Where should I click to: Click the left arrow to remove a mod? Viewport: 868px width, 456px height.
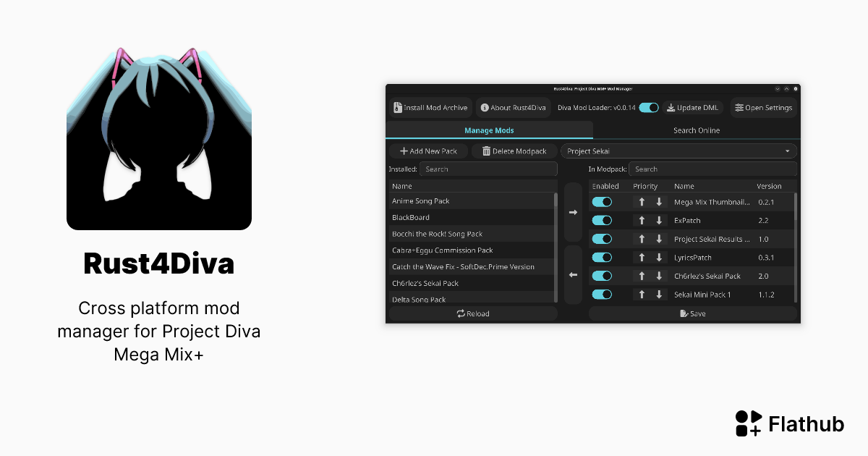tap(572, 274)
